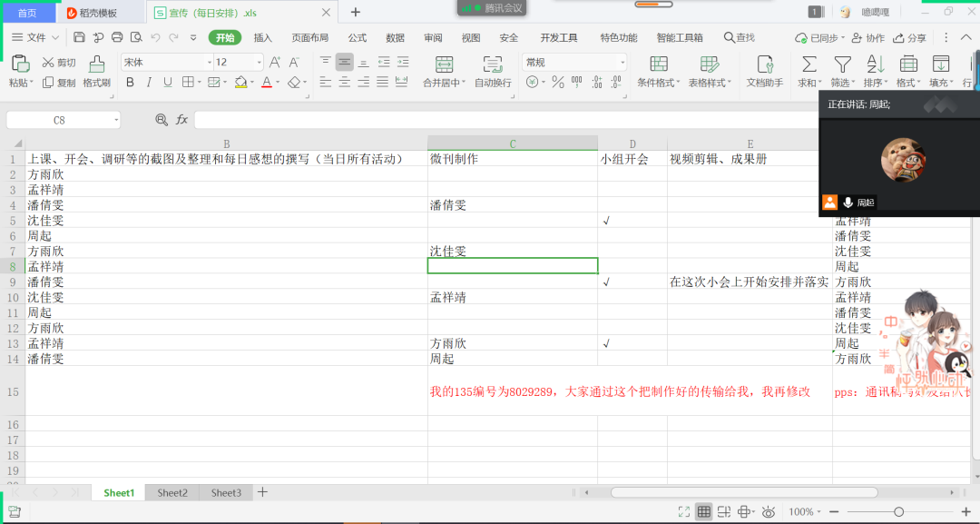
Task: Click the percent style icon
Action: pyautogui.click(x=558, y=82)
